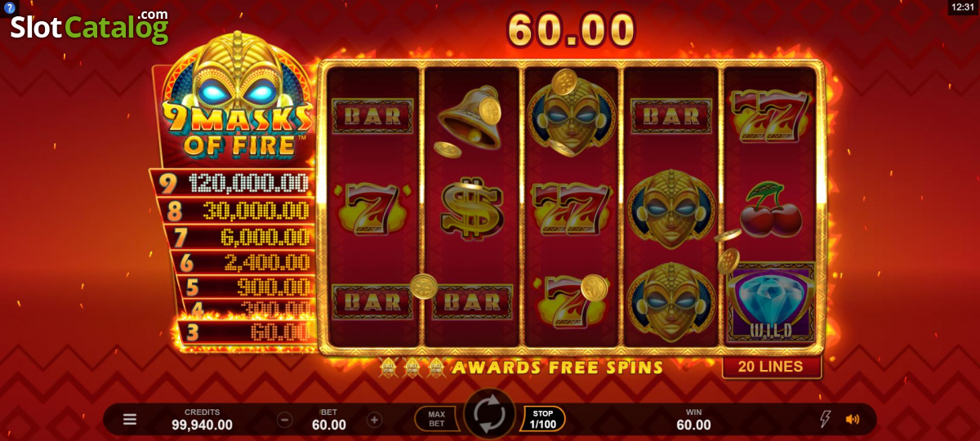Click the spin reels button
Image resolution: width=980 pixels, height=441 pixels.
point(490,415)
